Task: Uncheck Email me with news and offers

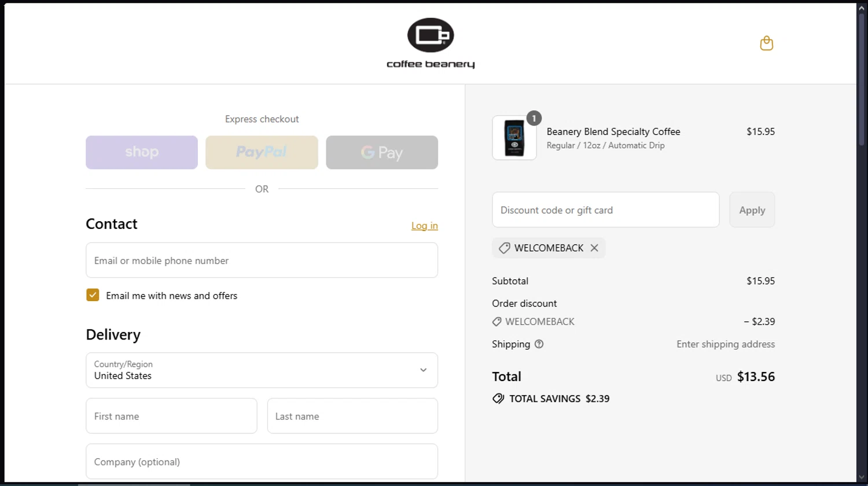Action: pyautogui.click(x=93, y=295)
